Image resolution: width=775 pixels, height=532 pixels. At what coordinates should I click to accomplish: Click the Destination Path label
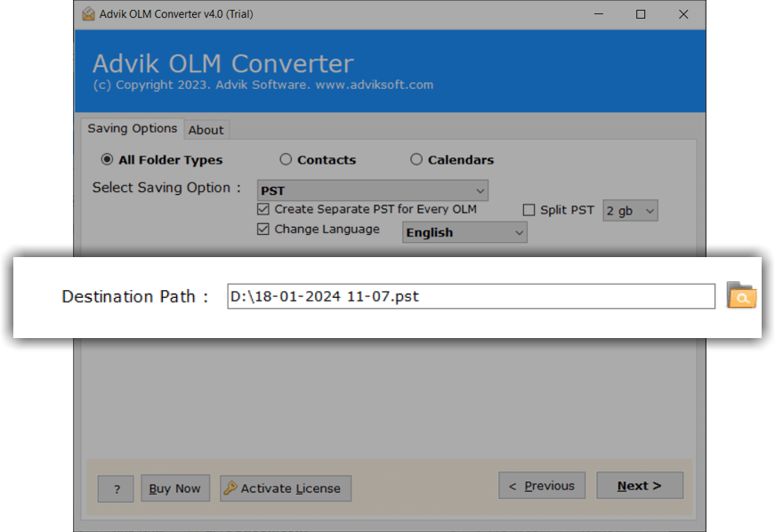pos(135,296)
